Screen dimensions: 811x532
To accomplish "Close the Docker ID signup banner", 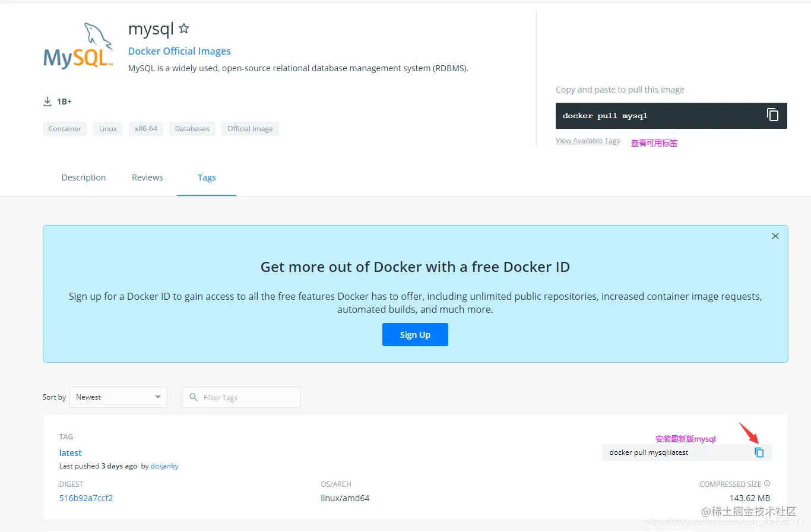I will [x=775, y=236].
